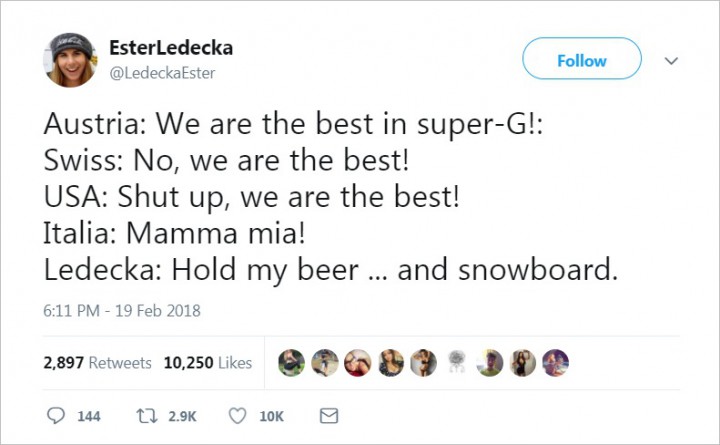720x445 pixels.
Task: Like the tweet with heart icon
Action: pyautogui.click(x=237, y=416)
